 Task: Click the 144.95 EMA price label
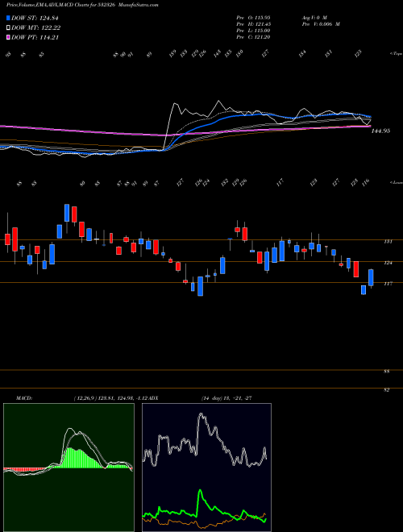pos(380,131)
